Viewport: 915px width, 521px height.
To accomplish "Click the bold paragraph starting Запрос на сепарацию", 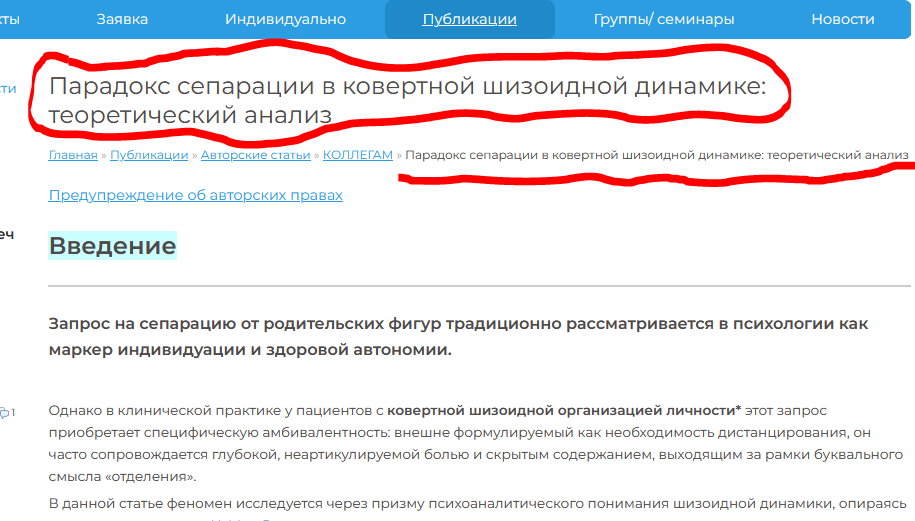I will [x=458, y=337].
